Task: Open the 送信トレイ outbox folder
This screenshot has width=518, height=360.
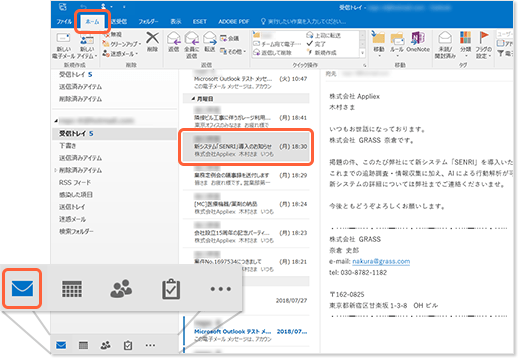Action: point(72,207)
